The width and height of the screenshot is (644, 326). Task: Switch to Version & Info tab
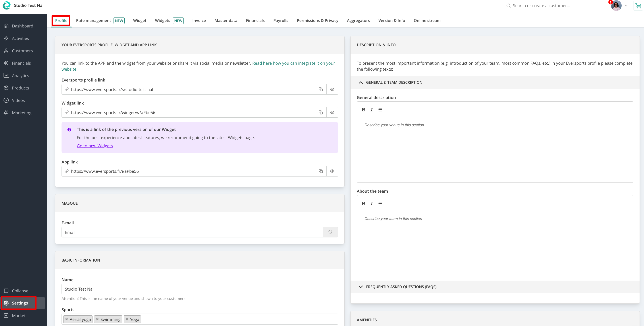click(391, 21)
